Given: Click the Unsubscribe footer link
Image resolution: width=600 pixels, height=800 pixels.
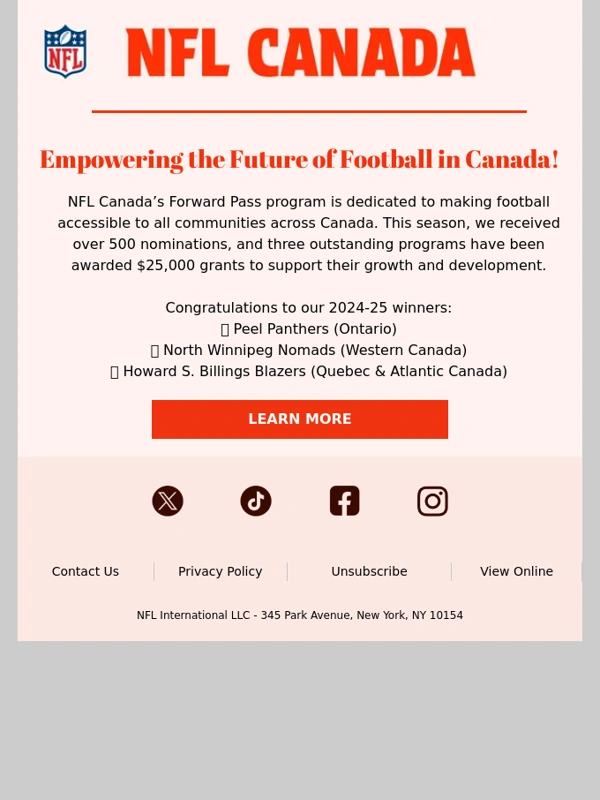Looking at the screenshot, I should 369,571.
